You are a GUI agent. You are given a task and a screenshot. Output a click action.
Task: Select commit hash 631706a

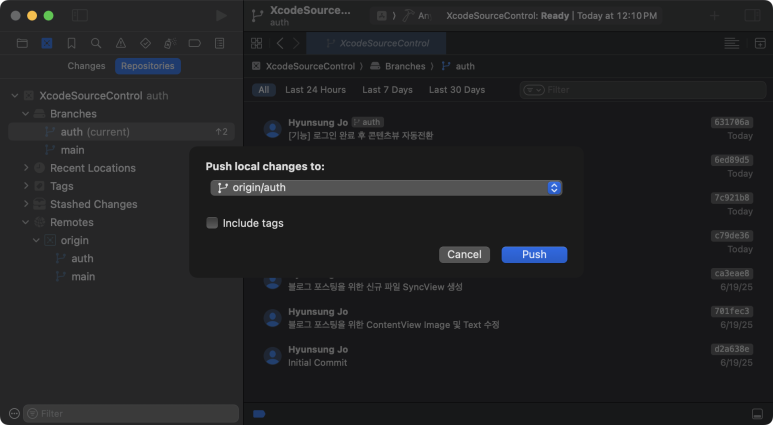tap(732, 122)
